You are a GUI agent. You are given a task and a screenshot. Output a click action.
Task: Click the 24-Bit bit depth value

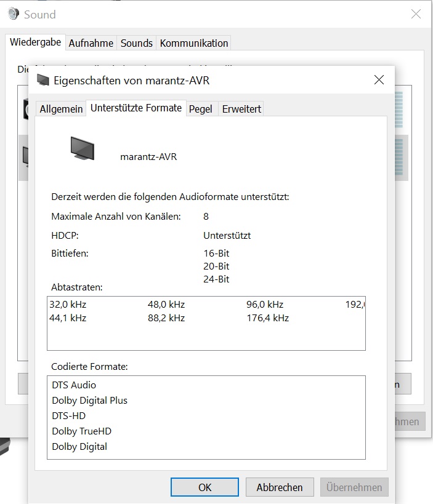pos(216,279)
